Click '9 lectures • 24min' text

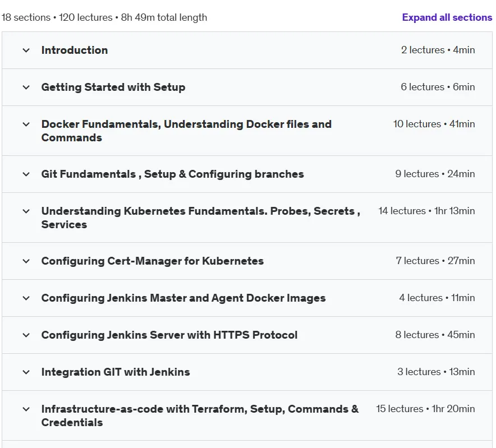435,174
